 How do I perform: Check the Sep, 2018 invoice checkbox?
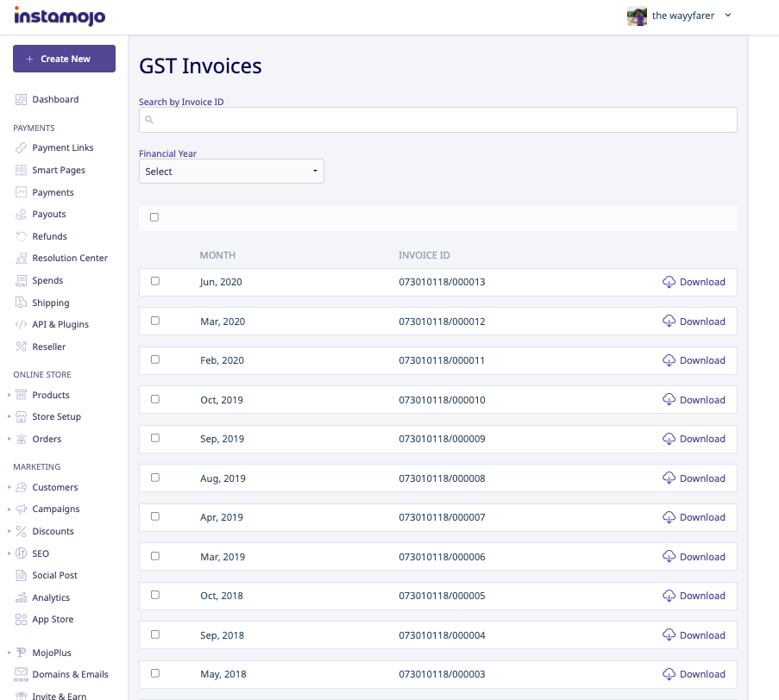[155, 634]
